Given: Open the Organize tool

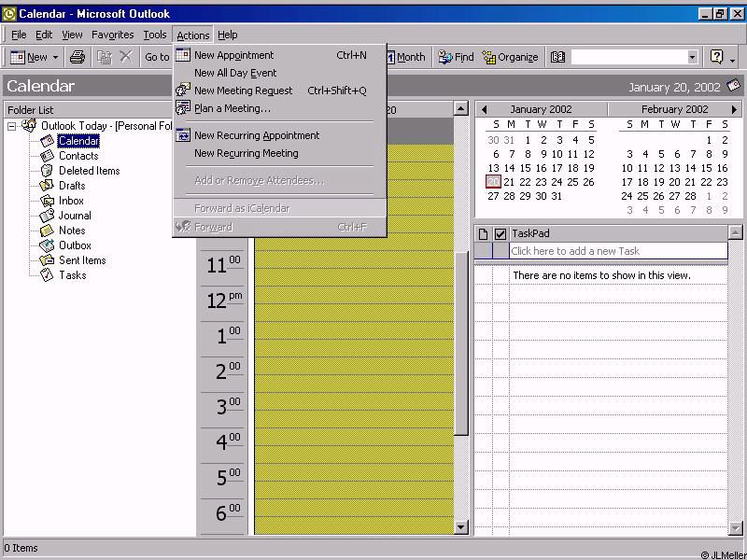Looking at the screenshot, I should tap(510, 57).
